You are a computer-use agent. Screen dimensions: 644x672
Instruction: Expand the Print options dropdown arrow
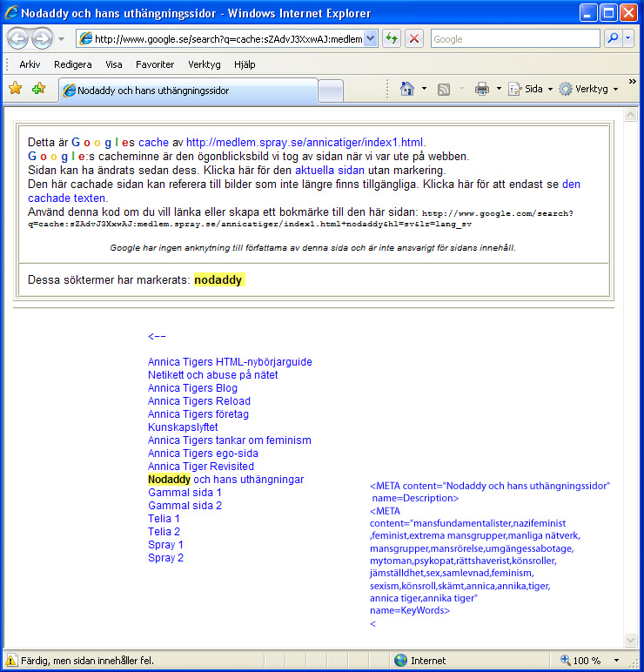tap(499, 89)
